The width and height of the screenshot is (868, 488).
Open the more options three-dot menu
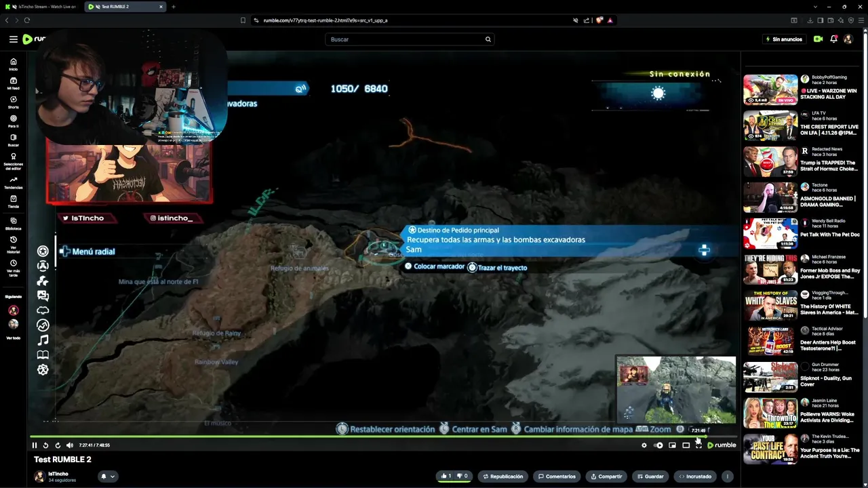click(x=727, y=476)
